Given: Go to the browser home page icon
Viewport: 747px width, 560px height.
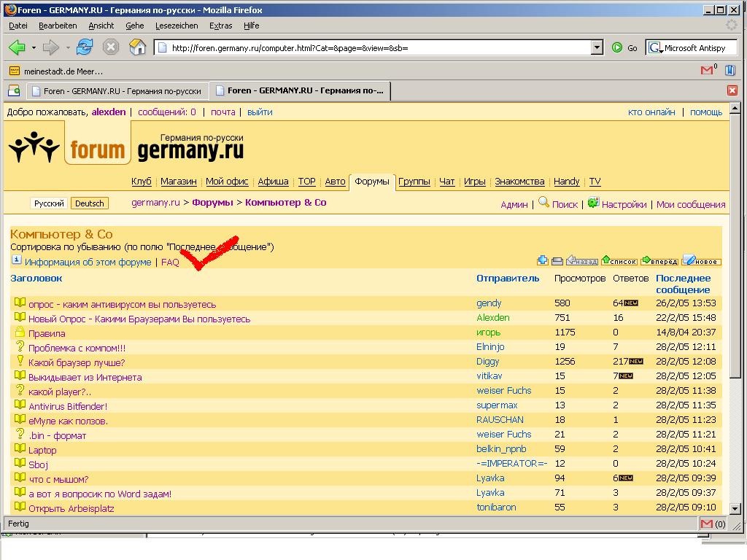Looking at the screenshot, I should coord(137,47).
